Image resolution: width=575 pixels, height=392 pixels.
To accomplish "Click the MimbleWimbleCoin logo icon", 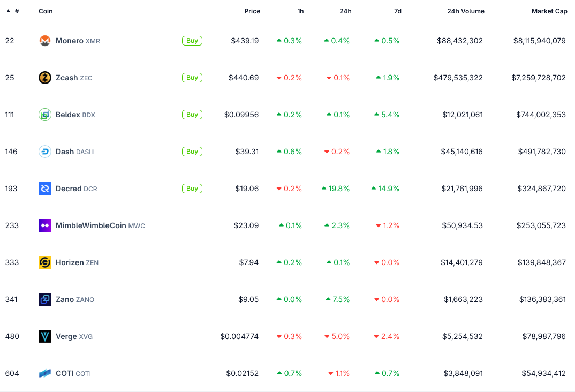I will tap(45, 225).
